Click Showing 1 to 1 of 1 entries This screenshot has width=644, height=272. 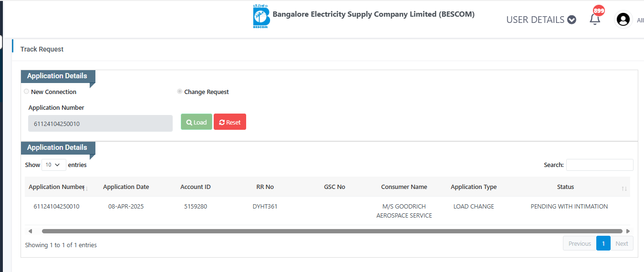click(61, 245)
